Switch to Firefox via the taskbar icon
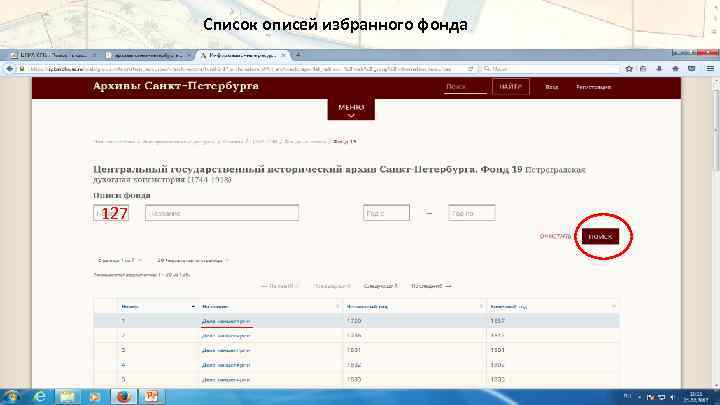This screenshot has height=405, width=720. [x=123, y=397]
